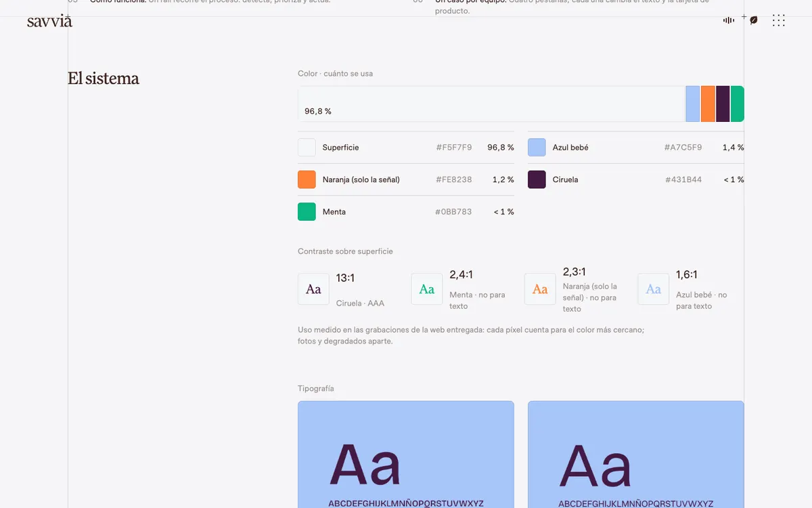
Task: Click the hex code #FE8238
Action: click(454, 179)
